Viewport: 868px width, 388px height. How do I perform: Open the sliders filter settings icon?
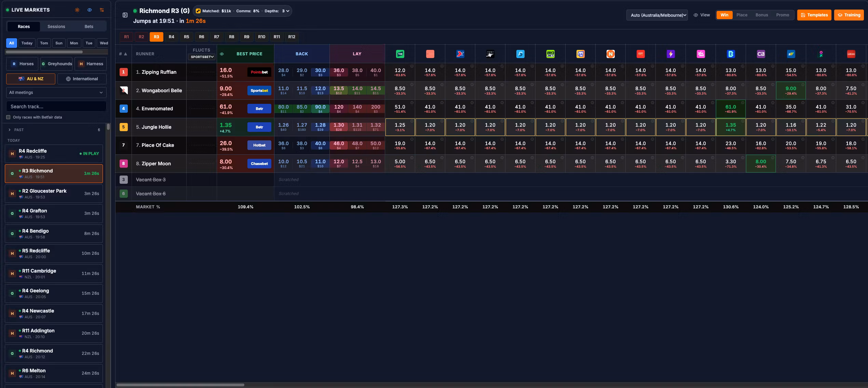click(102, 10)
